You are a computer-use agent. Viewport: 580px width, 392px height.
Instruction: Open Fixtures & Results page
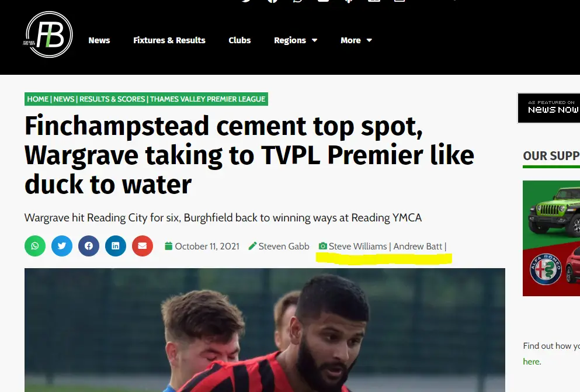169,40
